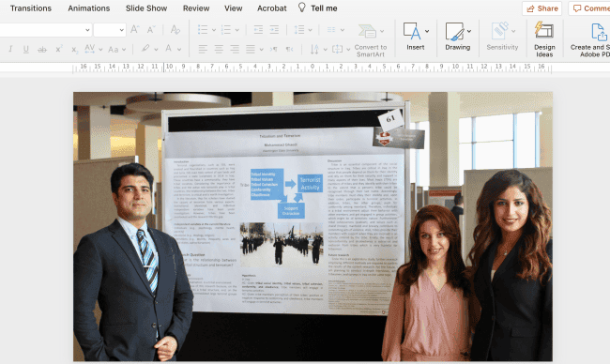Image resolution: width=610 pixels, height=364 pixels.
Task: Open the font name combo box
Action: tap(46, 30)
